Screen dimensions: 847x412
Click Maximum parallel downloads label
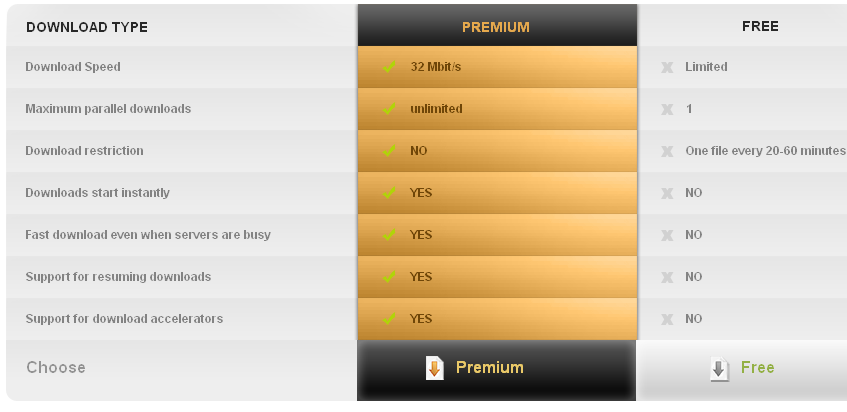click(108, 109)
